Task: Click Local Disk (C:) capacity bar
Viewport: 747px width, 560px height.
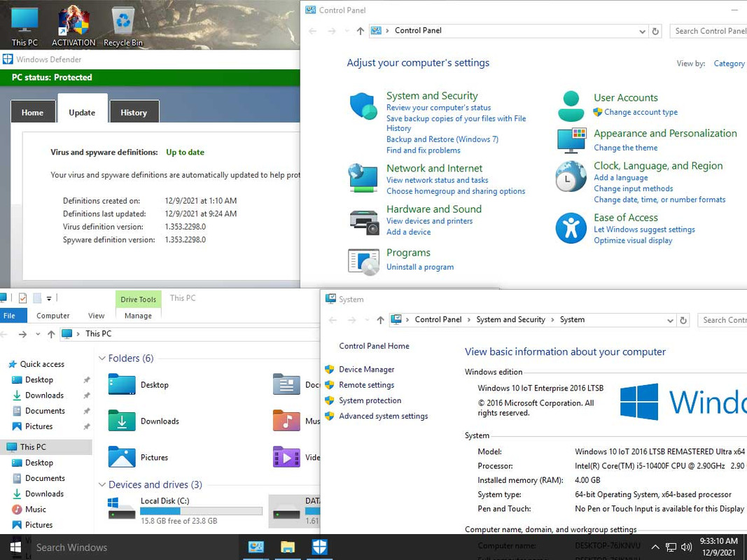Action: (201, 511)
